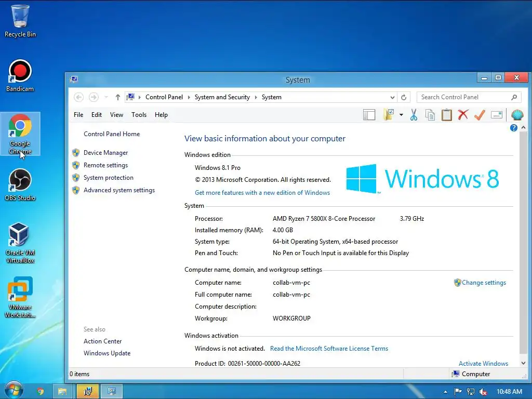Launch Bandicam from the desktop
Image resolution: width=532 pixels, height=399 pixels.
(x=20, y=75)
